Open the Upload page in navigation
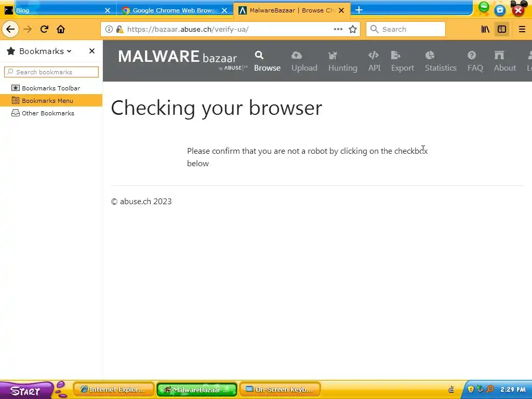 (304, 61)
